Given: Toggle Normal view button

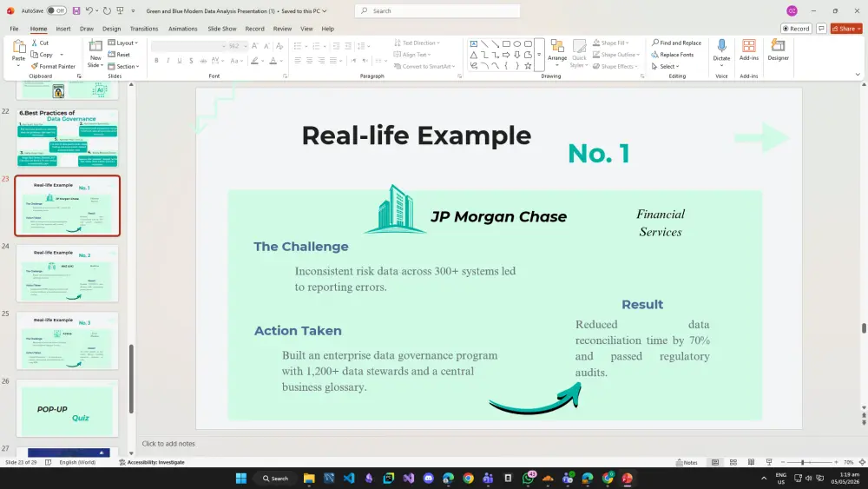Looking at the screenshot, I should click(x=715, y=462).
